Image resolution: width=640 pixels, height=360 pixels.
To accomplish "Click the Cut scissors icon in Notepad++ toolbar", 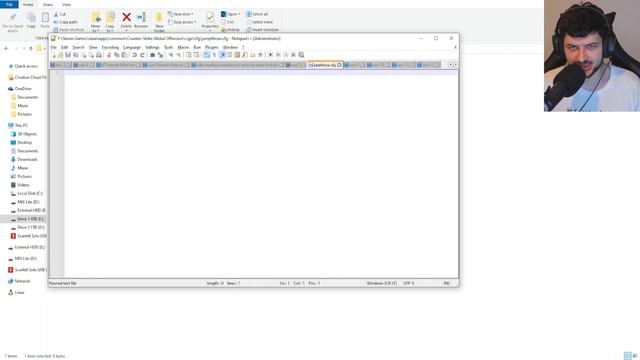I will pos(108,55).
